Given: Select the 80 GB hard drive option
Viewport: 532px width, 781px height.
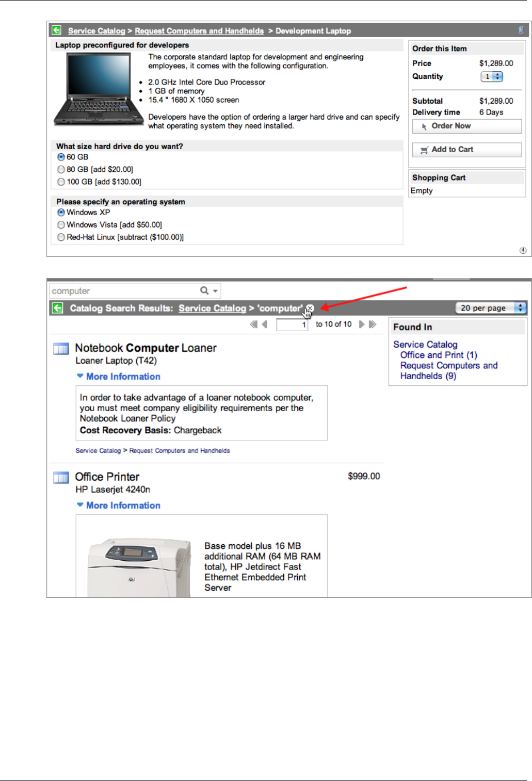Looking at the screenshot, I should 61,170.
